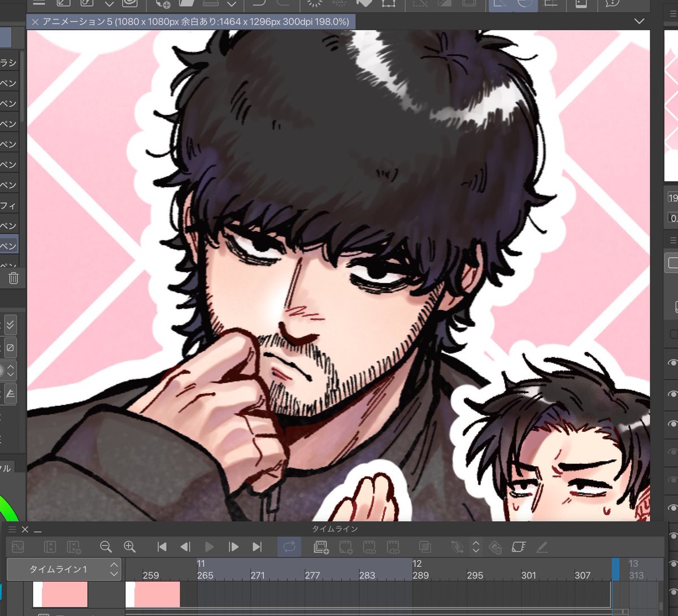The image size is (678, 616).
Task: Click the input field showing 19
Action: [x=672, y=197]
